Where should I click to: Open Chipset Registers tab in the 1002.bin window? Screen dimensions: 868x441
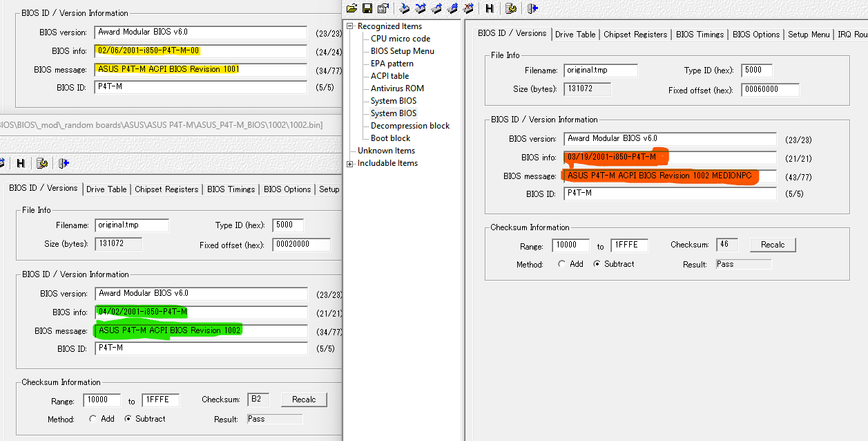pyautogui.click(x=166, y=189)
